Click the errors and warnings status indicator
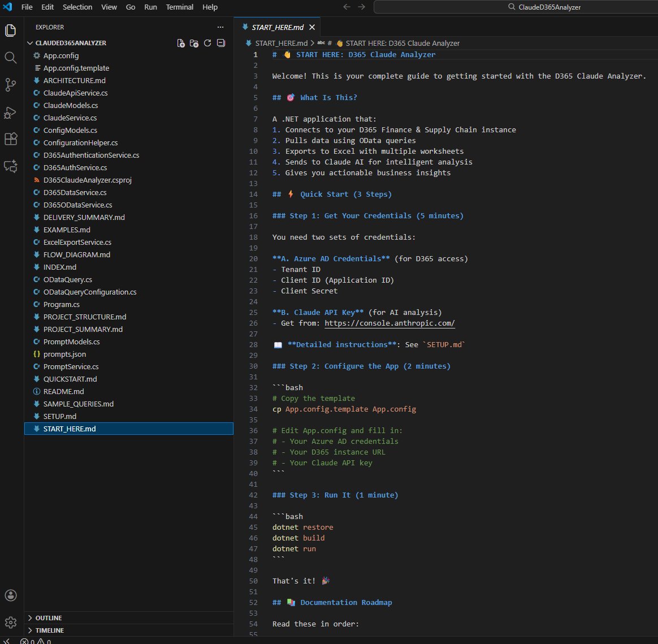This screenshot has width=658, height=644. pos(36,641)
